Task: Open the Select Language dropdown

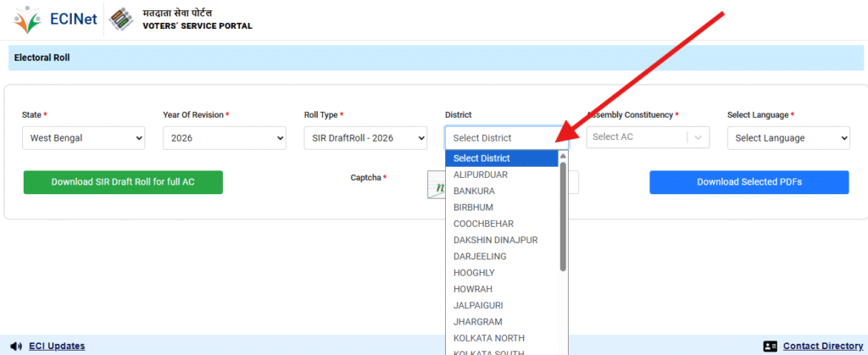Action: coord(788,138)
